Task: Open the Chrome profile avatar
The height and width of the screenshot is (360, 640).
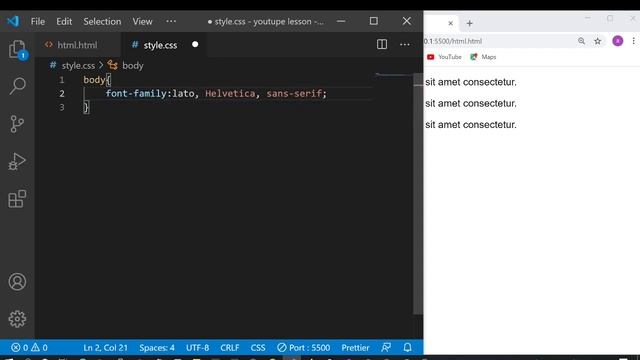Action: (x=618, y=41)
